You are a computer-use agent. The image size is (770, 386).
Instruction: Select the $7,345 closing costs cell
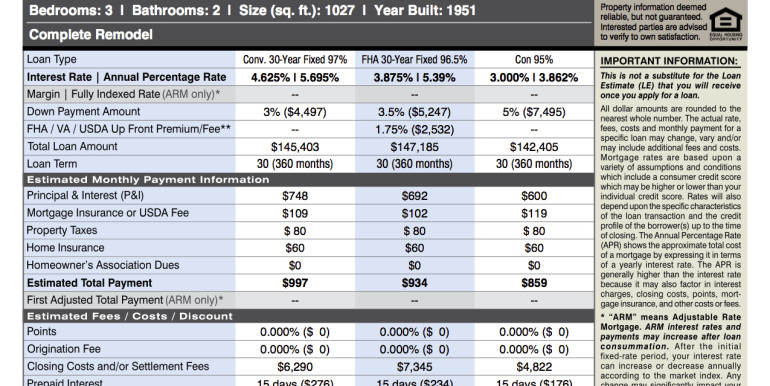[x=414, y=367]
